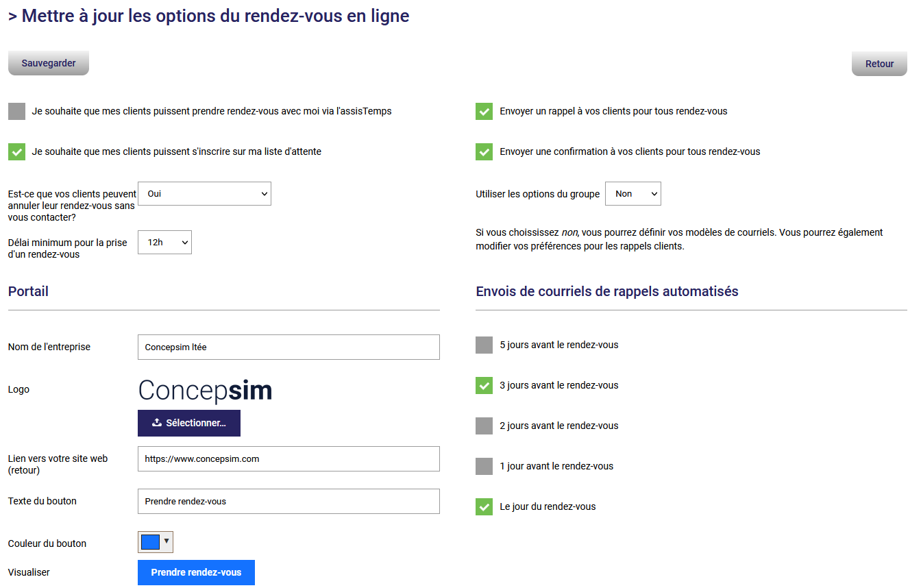Enable reminder 1 day before appointment
This screenshot has width=921, height=588.
484,466
